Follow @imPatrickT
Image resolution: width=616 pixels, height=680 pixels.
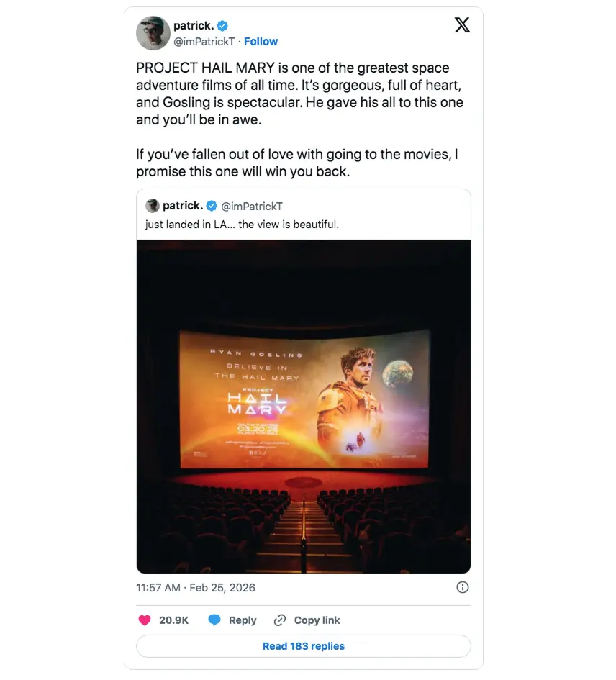tap(261, 42)
